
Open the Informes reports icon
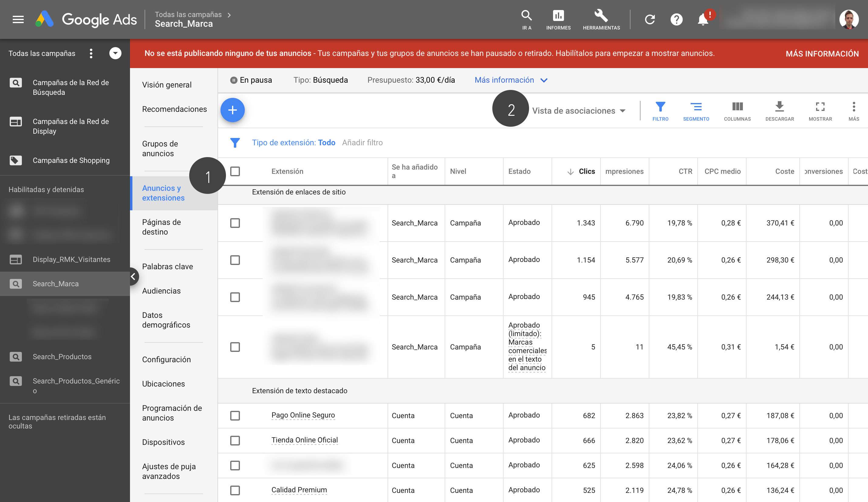(x=558, y=20)
